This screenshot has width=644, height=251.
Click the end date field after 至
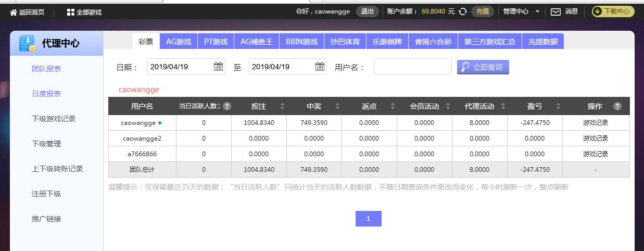point(288,67)
